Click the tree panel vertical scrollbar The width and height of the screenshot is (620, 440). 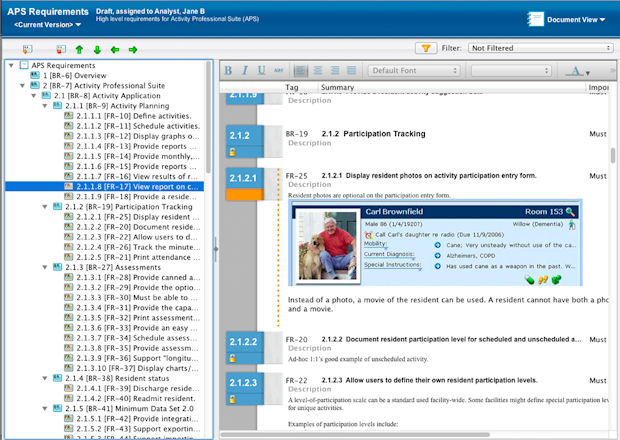click(208, 117)
